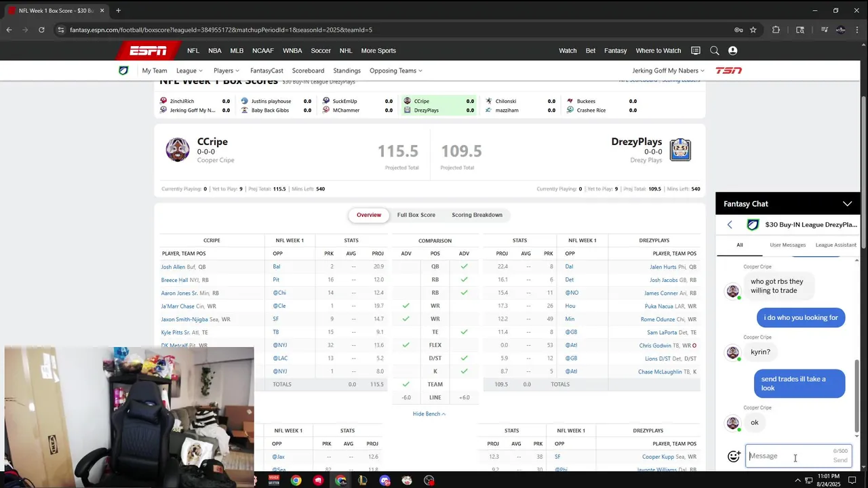Open Josh Allen player card

(173, 267)
